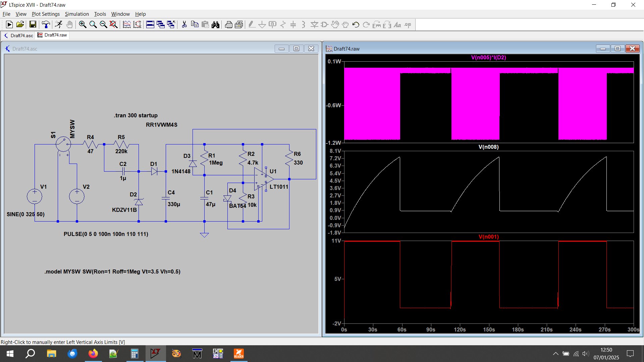Image resolution: width=644 pixels, height=362 pixels.
Task: Click the Find binoculars icon
Action: click(x=215, y=24)
